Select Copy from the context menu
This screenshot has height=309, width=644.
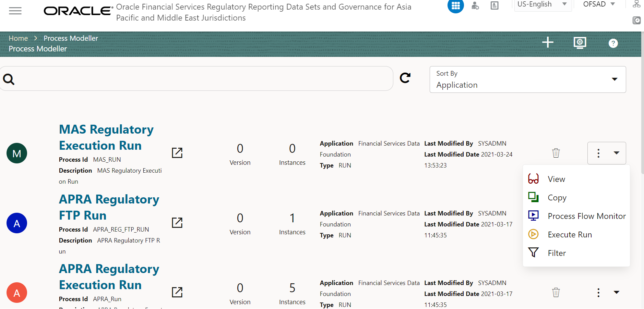pos(556,197)
